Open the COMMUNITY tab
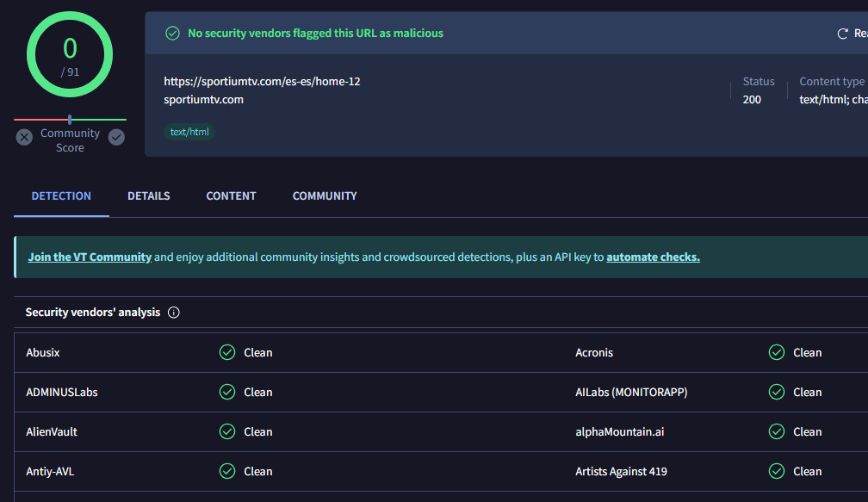 pos(325,196)
